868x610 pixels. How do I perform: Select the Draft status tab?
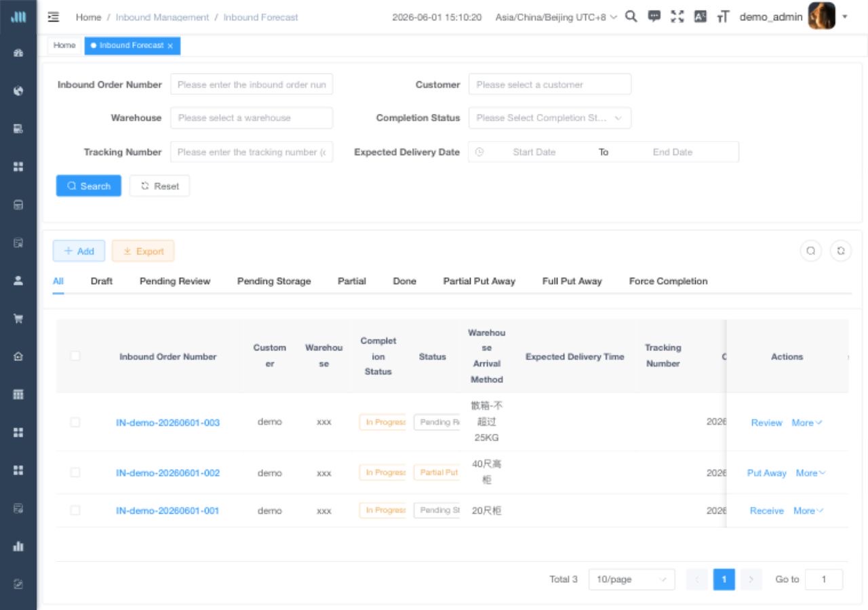[x=102, y=281]
